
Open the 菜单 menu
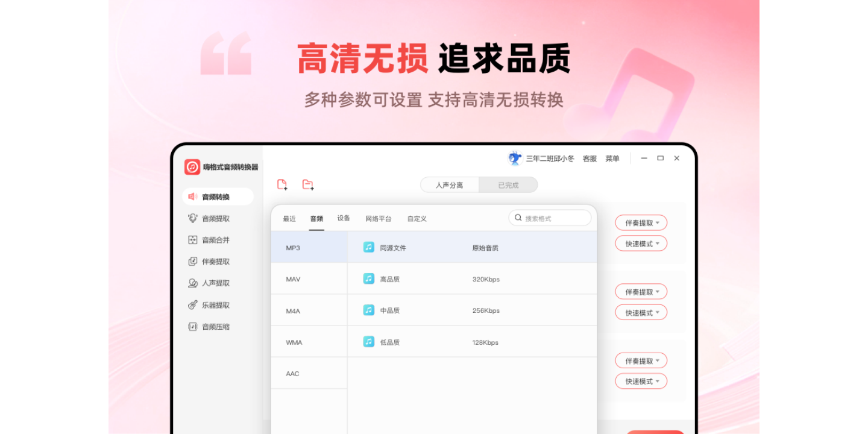tap(612, 159)
